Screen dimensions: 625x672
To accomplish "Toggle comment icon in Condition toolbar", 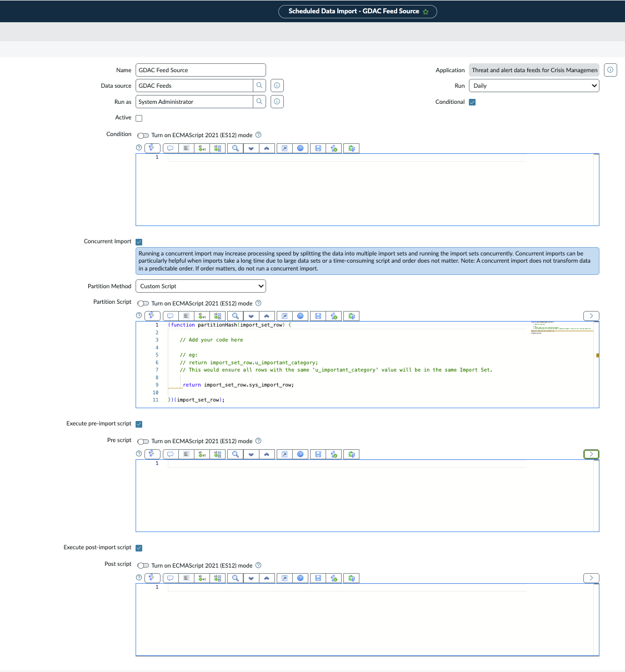I will tap(171, 148).
